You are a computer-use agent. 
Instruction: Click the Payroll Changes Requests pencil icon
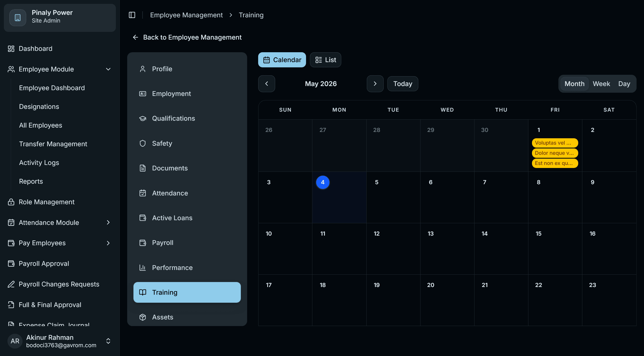coord(11,284)
